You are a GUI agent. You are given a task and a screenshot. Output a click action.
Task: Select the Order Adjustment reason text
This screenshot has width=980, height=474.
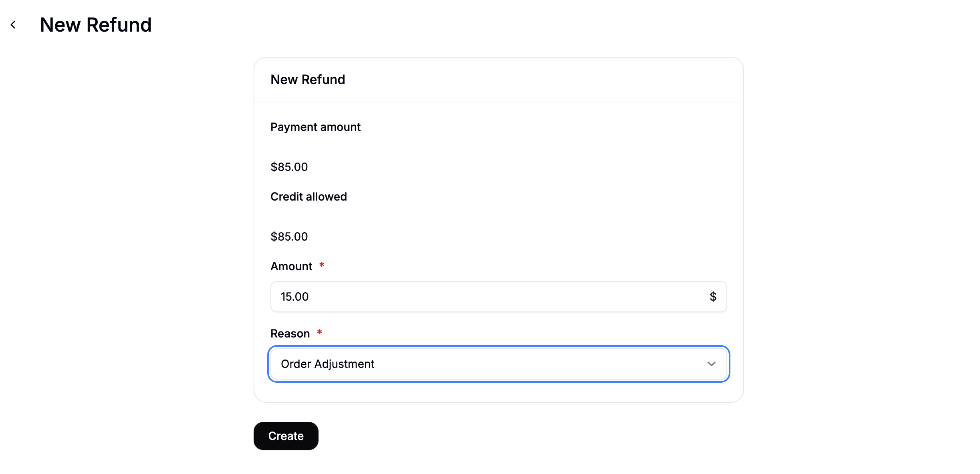(x=327, y=364)
